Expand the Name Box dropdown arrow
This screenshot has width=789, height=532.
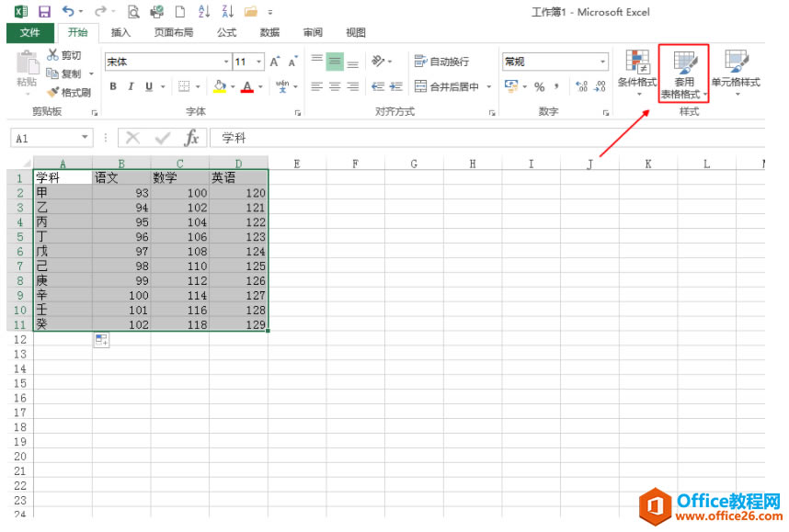tap(85, 137)
